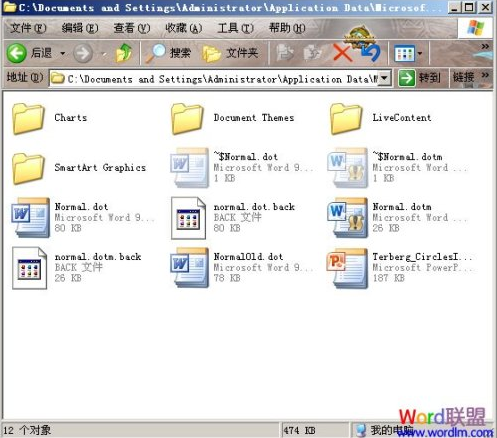Viewport: 497px width, 438px height.
Task: Select the Charts folder icon
Action: (28, 118)
